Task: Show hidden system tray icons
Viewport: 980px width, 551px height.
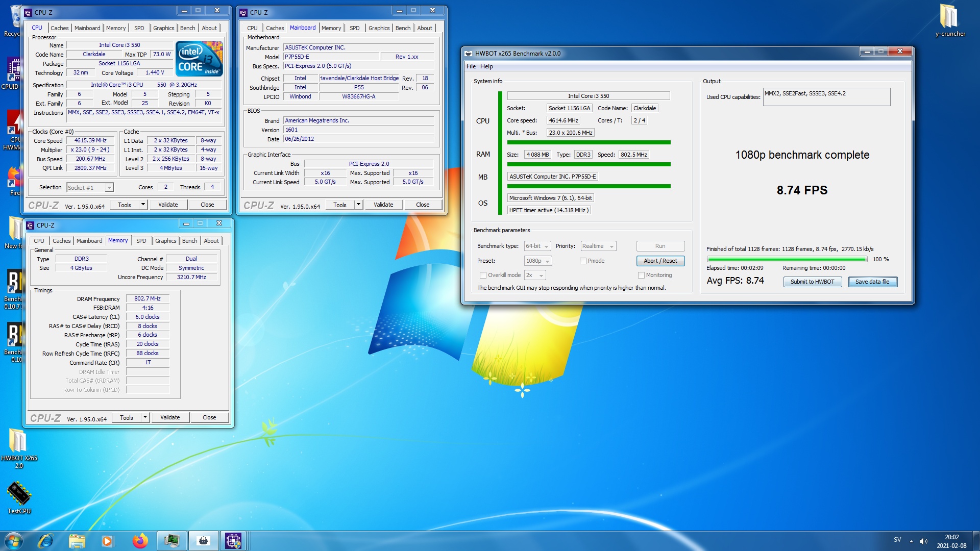Action: 911,541
